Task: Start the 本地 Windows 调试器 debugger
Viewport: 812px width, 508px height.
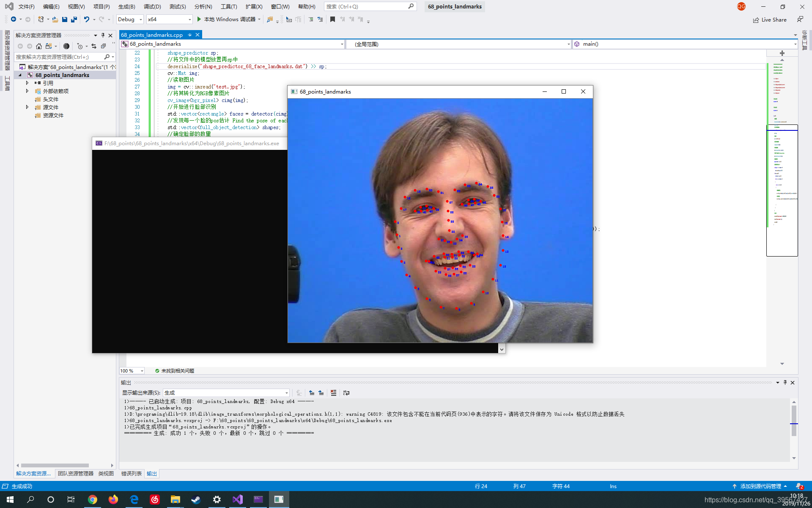Action: point(228,19)
